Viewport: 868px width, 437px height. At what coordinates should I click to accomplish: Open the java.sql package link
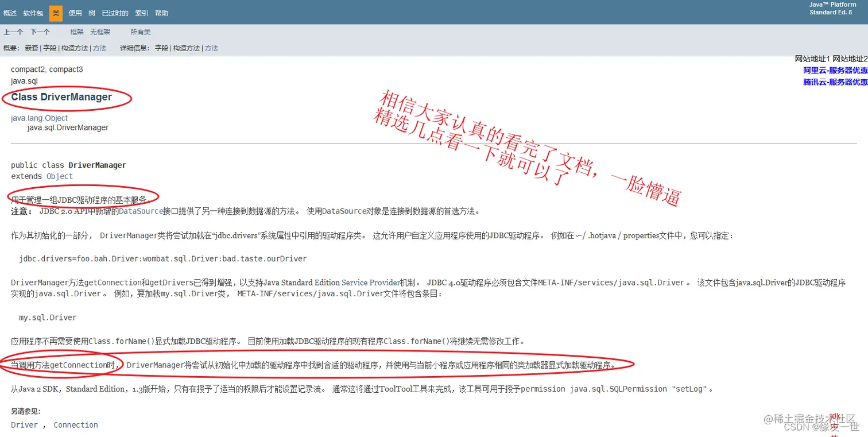point(24,81)
